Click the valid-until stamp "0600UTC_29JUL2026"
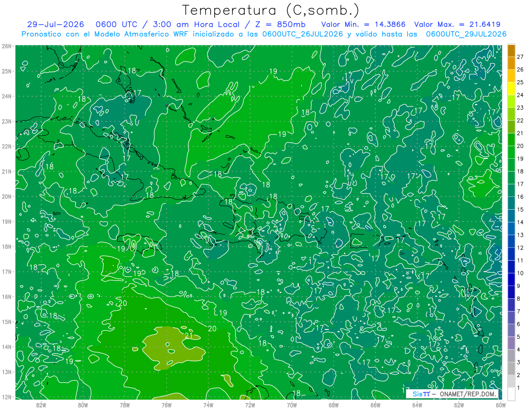The width and height of the screenshot is (532, 411). pos(466,34)
